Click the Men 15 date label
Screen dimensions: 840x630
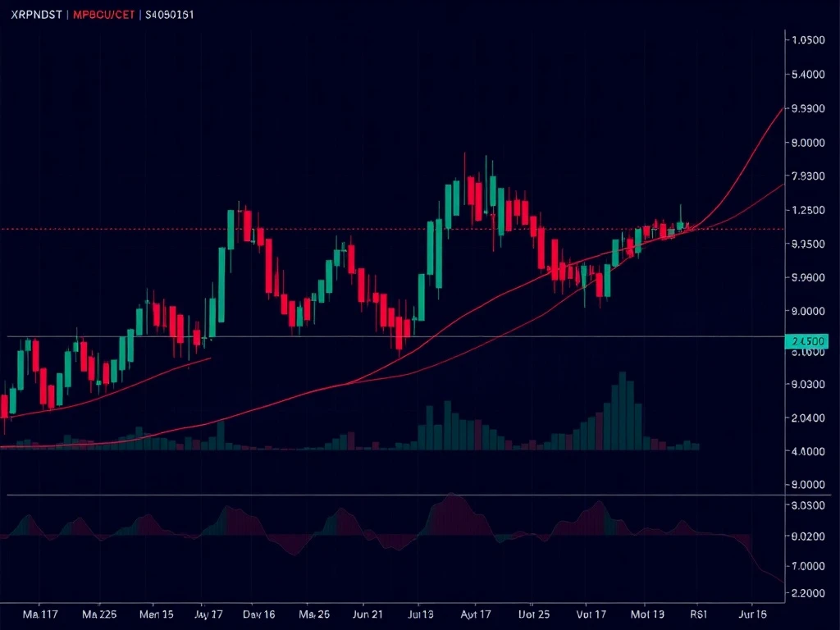pyautogui.click(x=157, y=614)
